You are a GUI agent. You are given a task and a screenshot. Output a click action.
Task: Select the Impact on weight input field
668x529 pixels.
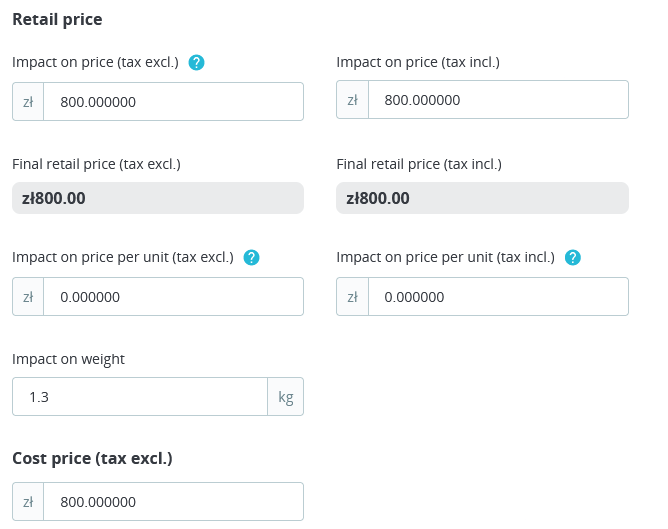(x=140, y=397)
